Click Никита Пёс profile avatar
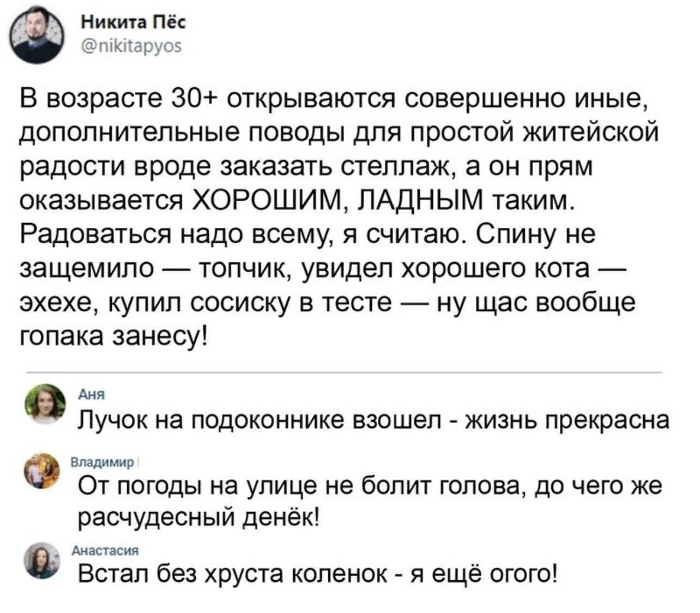The height and width of the screenshot is (613, 700). pos(38,38)
